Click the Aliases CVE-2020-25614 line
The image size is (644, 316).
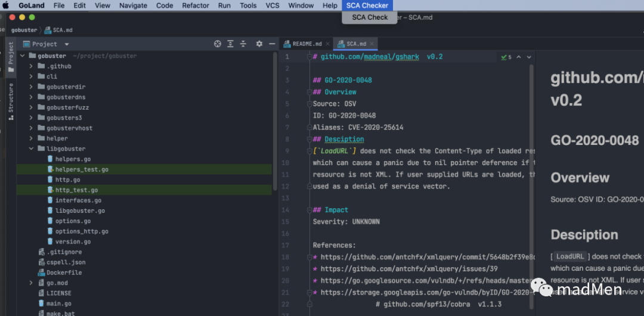coord(358,128)
